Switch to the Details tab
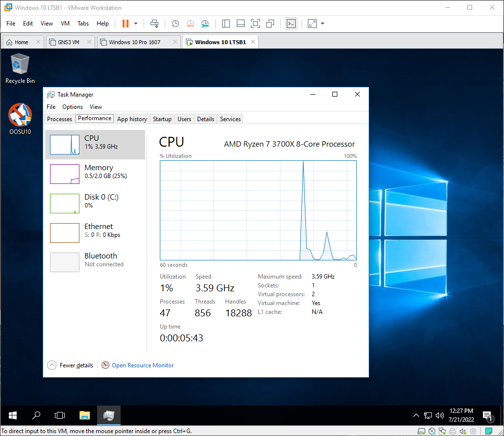This screenshot has width=504, height=436. tap(206, 119)
